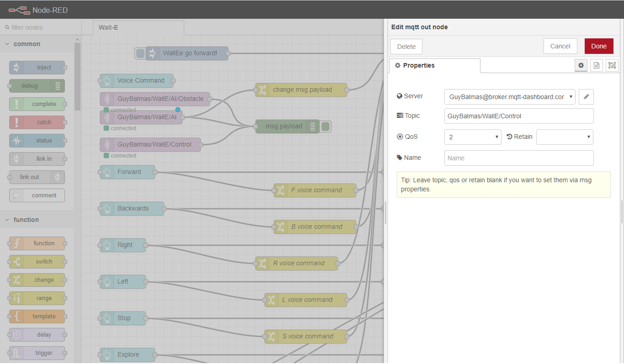
Task: Click the Right button node
Action: tap(123, 245)
